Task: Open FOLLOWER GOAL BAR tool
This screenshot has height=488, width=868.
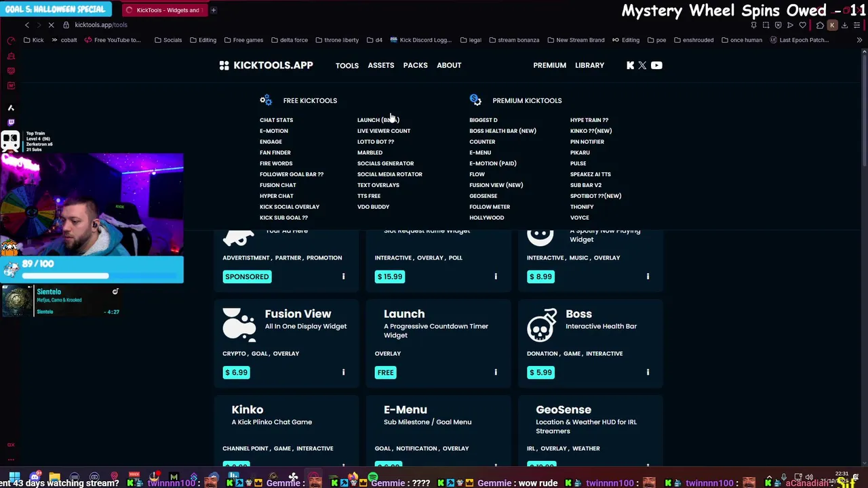Action: (x=292, y=174)
